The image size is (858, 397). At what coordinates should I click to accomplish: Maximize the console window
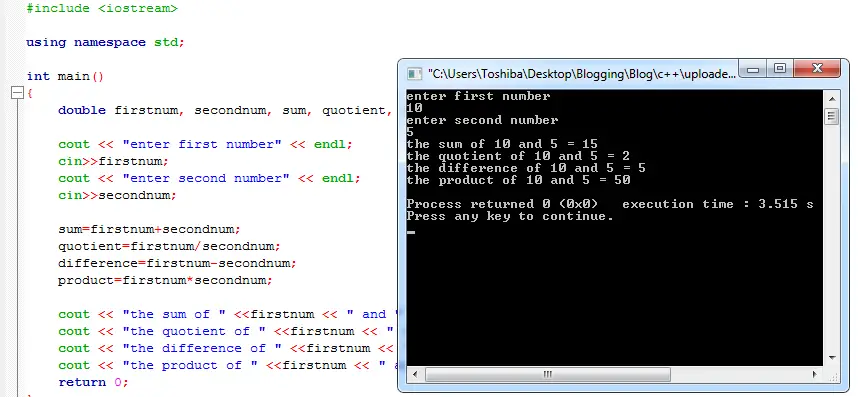click(780, 69)
